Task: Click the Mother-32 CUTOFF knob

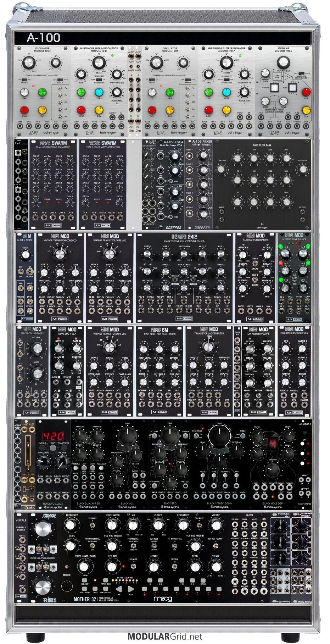Action: click(x=158, y=525)
